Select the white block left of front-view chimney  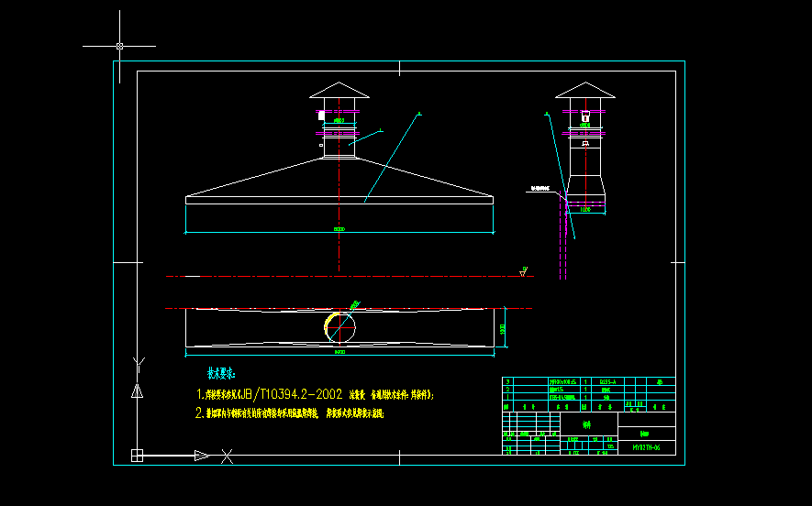click(322, 115)
